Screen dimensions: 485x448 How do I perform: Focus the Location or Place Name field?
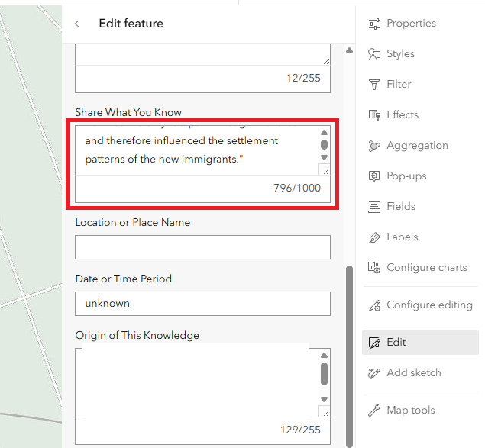[202, 247]
